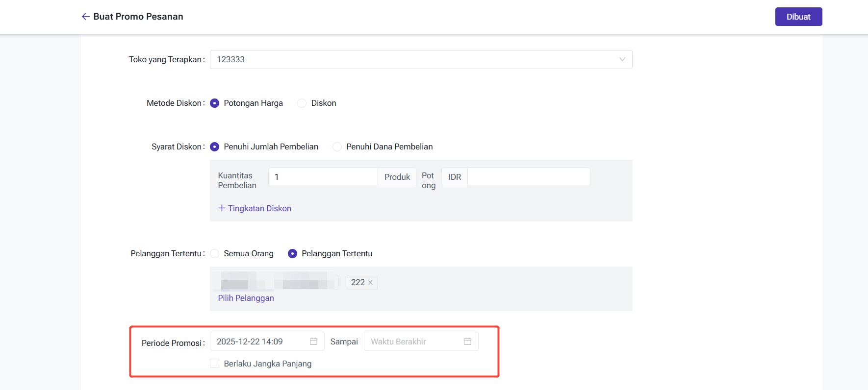
Task: Enable Berlaku Jangka Panjang checkbox
Action: (x=215, y=364)
